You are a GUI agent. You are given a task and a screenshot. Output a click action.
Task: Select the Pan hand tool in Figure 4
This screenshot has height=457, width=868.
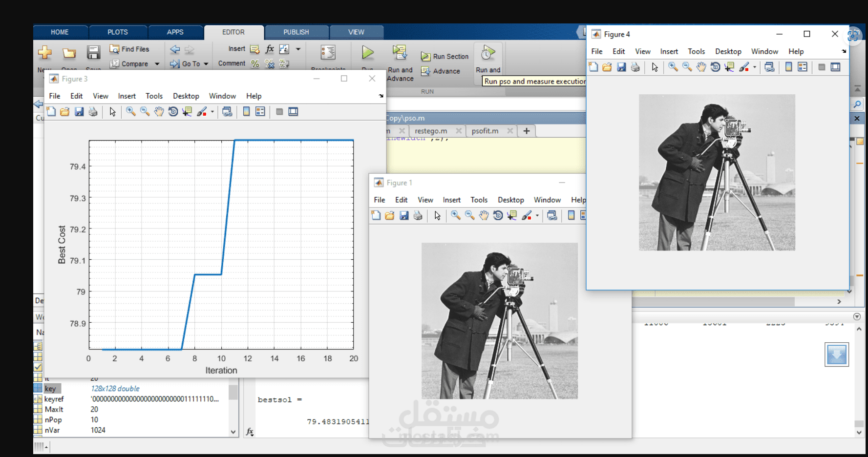(x=701, y=67)
